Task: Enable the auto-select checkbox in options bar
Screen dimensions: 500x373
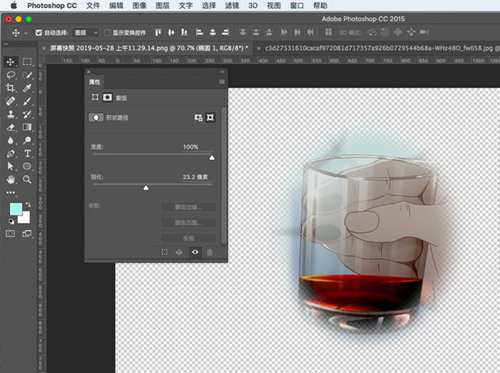Action: pos(39,32)
